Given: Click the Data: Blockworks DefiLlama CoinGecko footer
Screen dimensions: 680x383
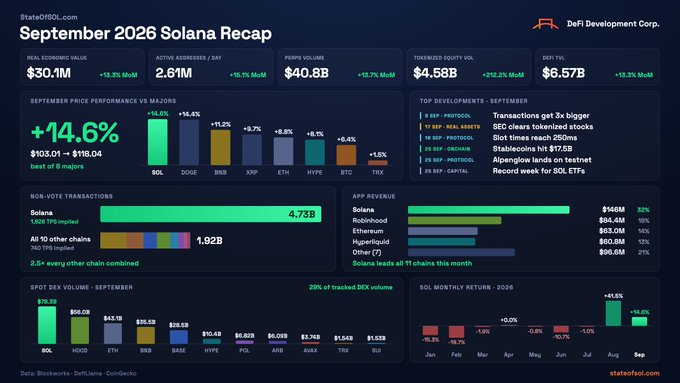Looking at the screenshot, I should 78,373.
